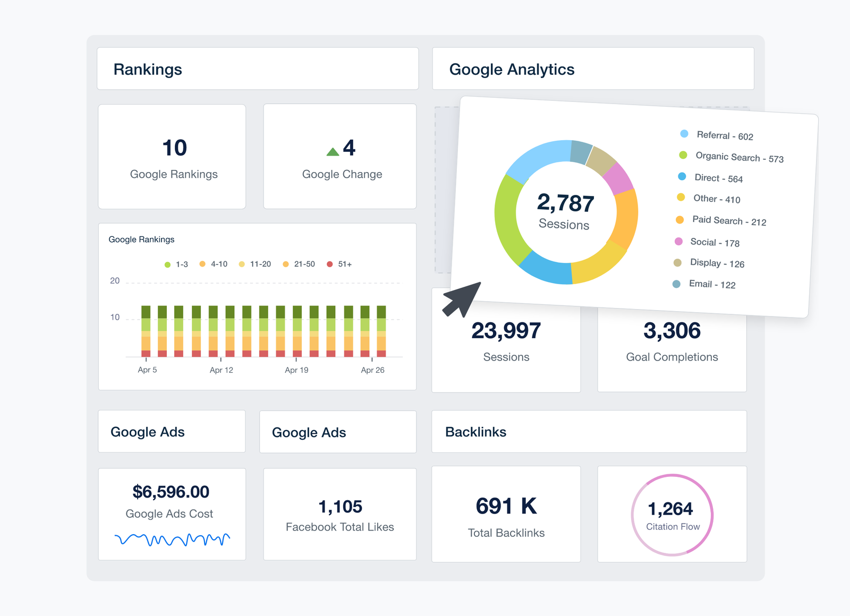Image resolution: width=850 pixels, height=616 pixels.
Task: Toggle the 4-10 series in chart legend
Action: pos(214,264)
